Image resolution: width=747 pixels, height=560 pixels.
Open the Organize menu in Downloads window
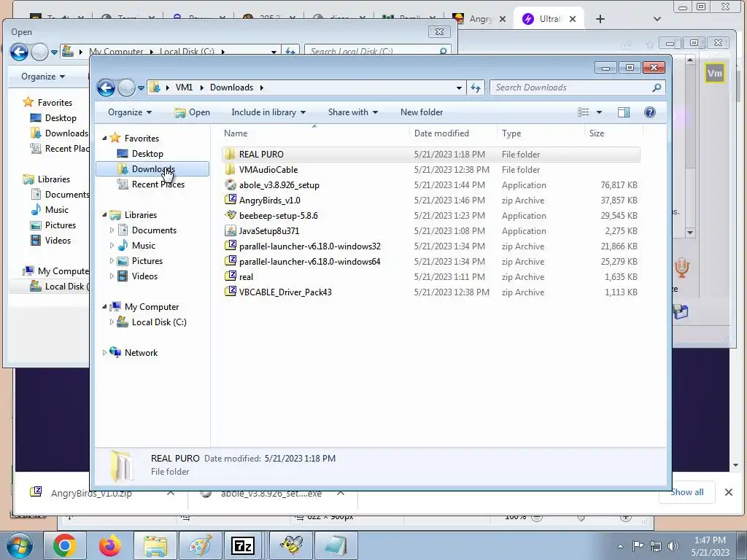point(130,112)
